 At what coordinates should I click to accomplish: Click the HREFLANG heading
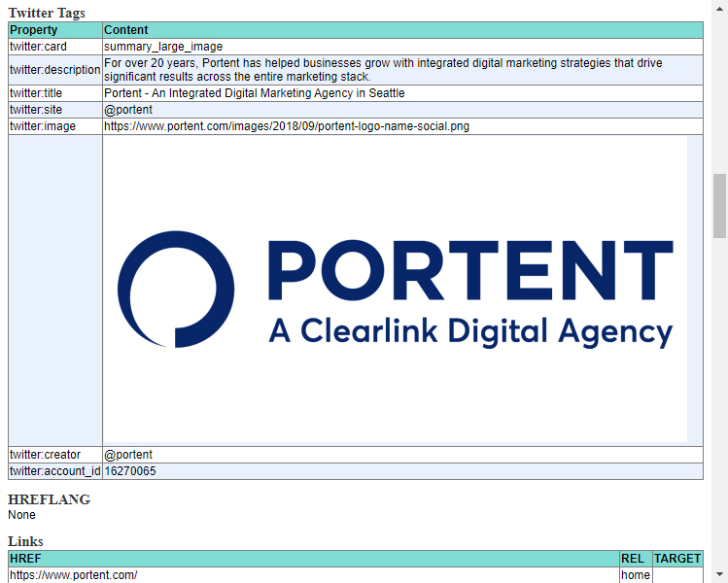50,499
